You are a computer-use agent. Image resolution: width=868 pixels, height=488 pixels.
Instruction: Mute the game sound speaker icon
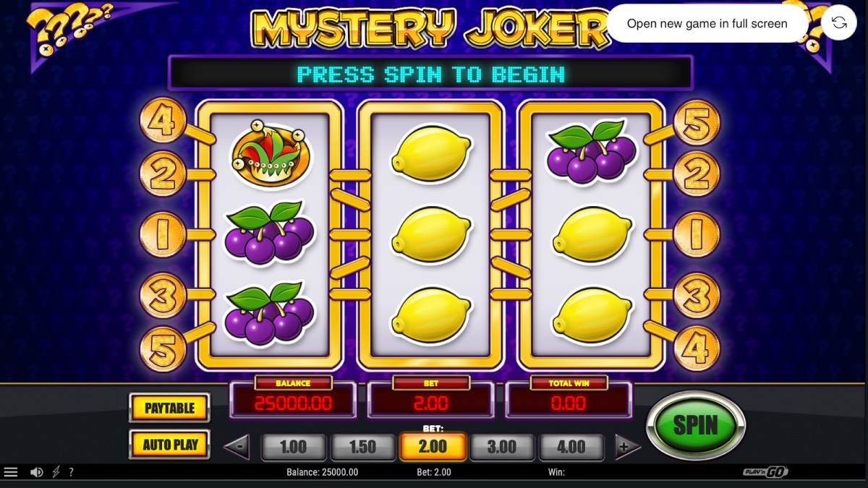coord(36,472)
